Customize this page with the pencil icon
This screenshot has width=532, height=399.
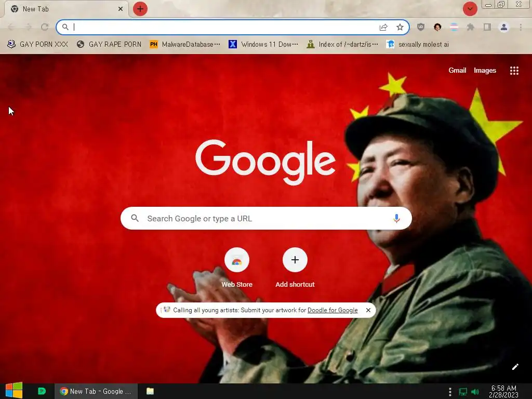pyautogui.click(x=515, y=367)
